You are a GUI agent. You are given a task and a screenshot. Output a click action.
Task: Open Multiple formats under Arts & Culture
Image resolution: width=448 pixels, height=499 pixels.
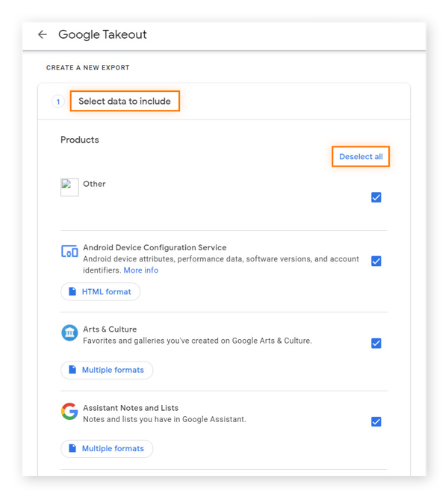pos(107,370)
